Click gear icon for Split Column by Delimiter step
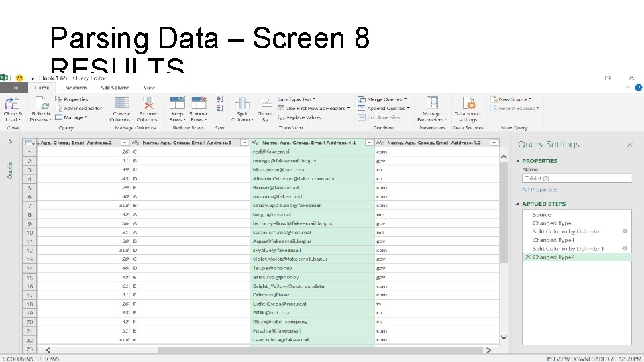Image resolution: width=644 pixels, height=362 pixels. click(x=625, y=231)
